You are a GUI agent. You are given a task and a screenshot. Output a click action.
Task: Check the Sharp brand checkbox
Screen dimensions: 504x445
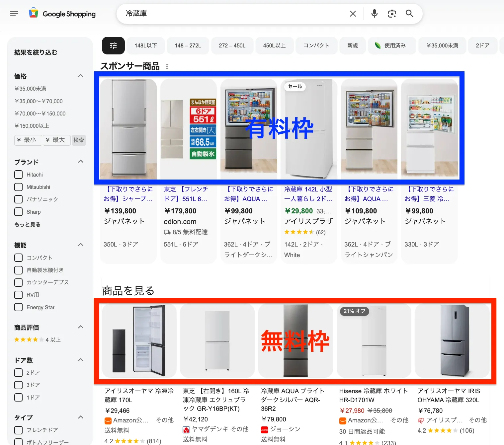pos(19,212)
